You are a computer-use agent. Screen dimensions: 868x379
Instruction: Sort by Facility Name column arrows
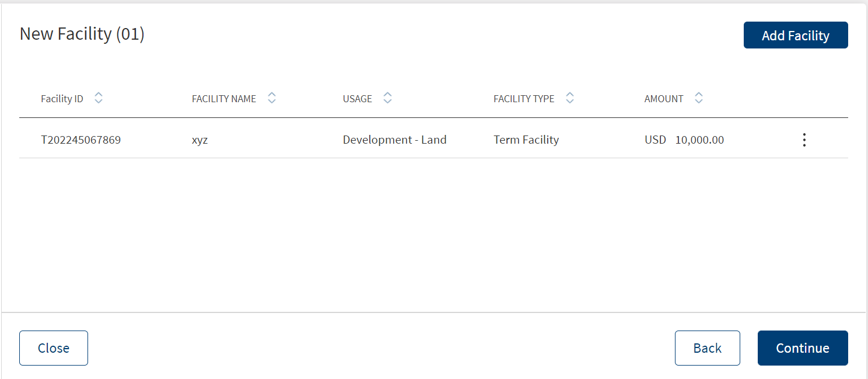click(x=272, y=98)
